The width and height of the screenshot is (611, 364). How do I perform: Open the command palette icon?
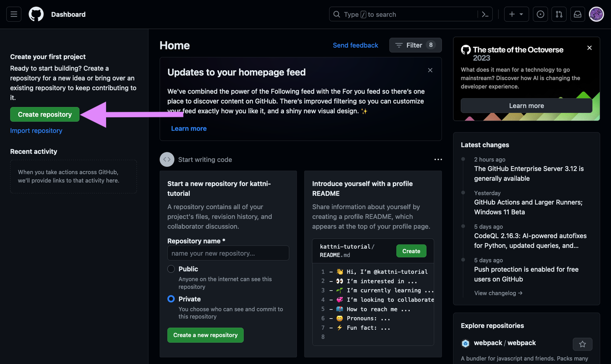pos(485,14)
